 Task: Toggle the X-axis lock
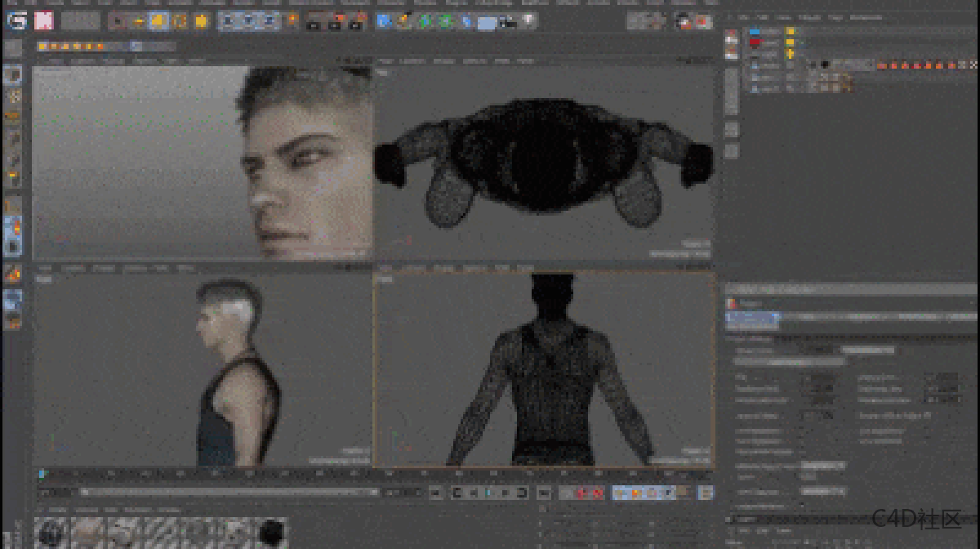click(228, 20)
